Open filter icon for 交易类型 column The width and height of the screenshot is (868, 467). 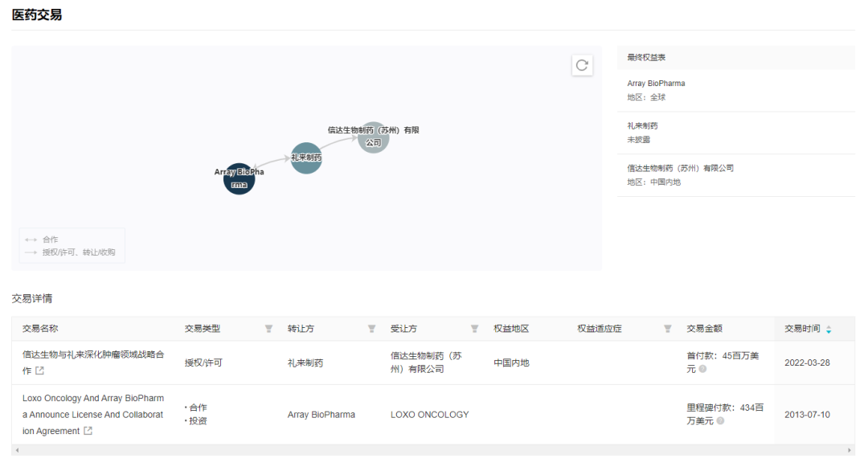(x=268, y=329)
